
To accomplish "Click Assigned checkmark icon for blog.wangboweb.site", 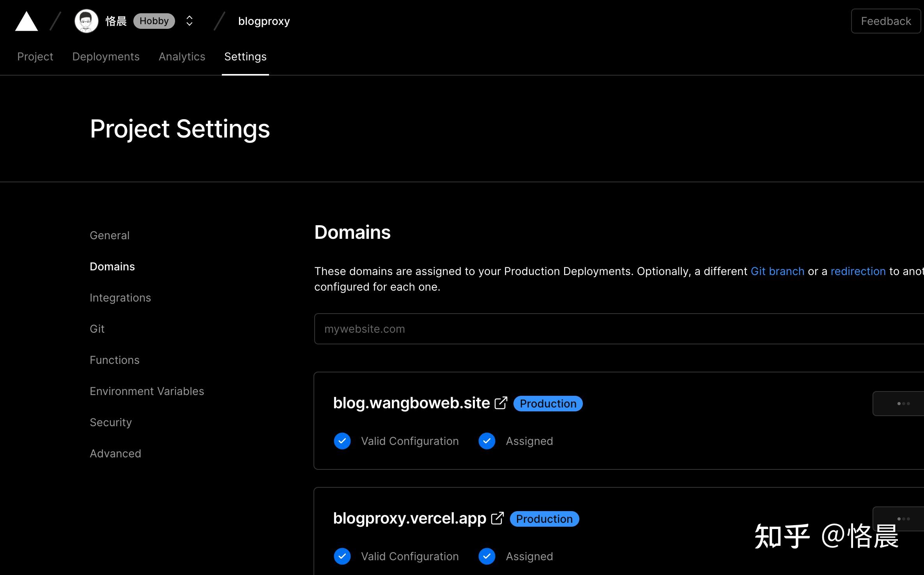I will coord(487,441).
